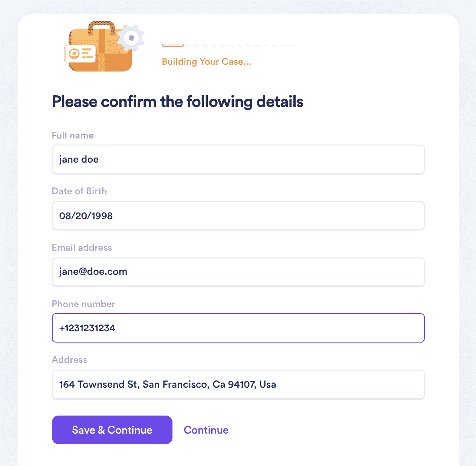476x466 pixels.
Task: Click the Full name label
Action: (x=73, y=136)
